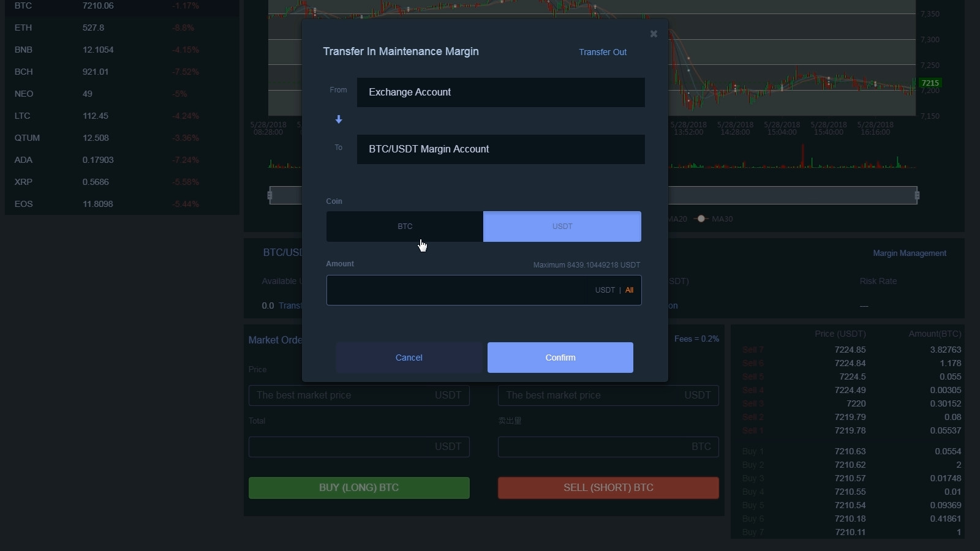Click the blue transfer direction arrow
980x551 pixels.
pyautogui.click(x=339, y=119)
